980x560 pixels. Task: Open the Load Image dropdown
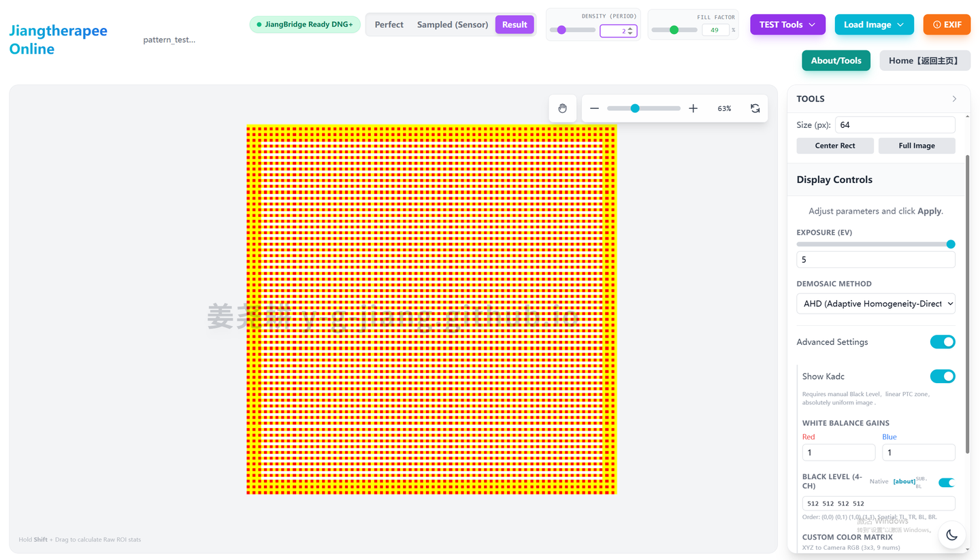coord(874,24)
